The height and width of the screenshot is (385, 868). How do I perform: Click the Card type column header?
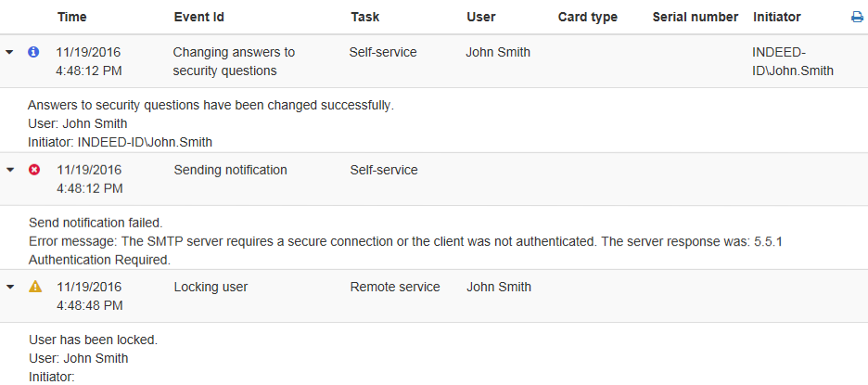(x=587, y=18)
